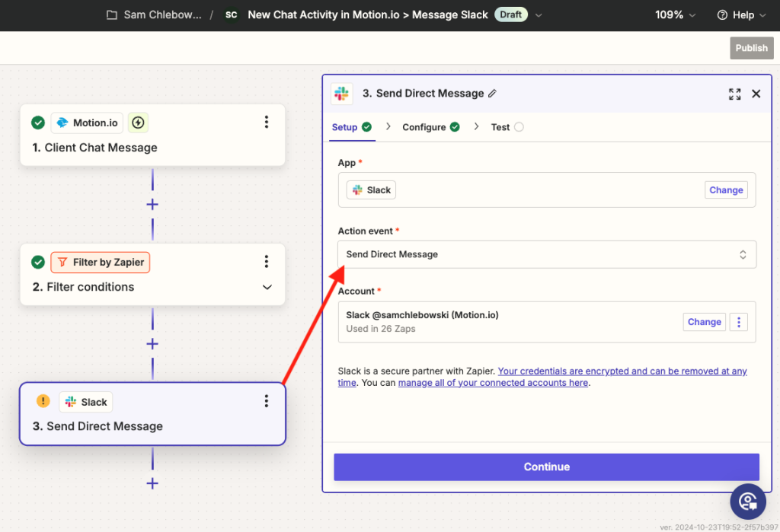This screenshot has width=780, height=532.
Task: Add a step after Client Chat Message
Action: 152,204
